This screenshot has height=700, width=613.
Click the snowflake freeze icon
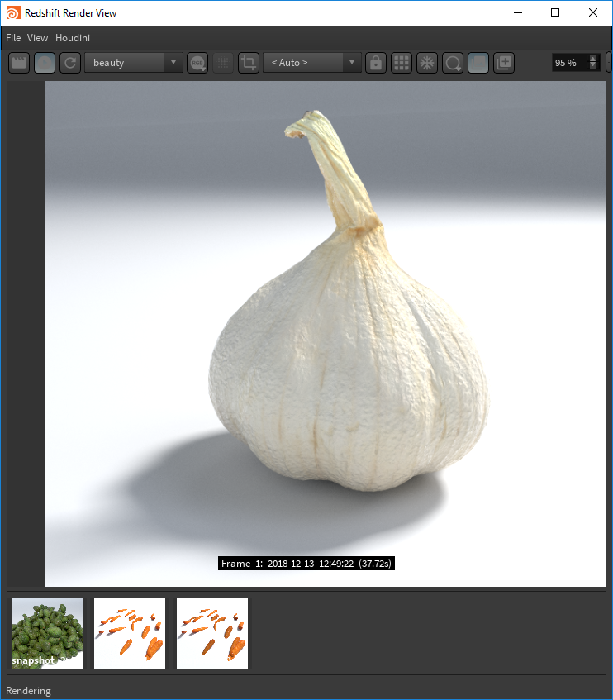coord(427,63)
